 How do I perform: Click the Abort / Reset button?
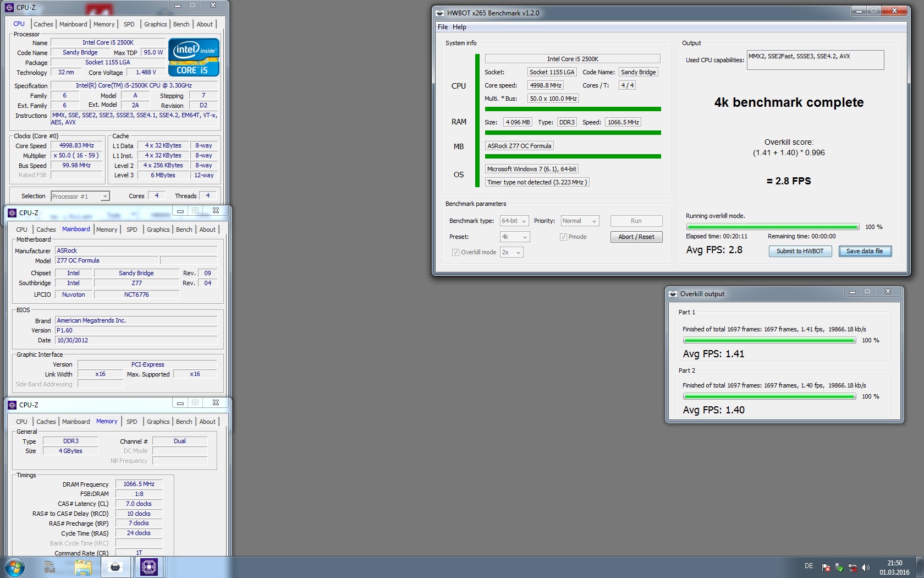click(x=636, y=237)
